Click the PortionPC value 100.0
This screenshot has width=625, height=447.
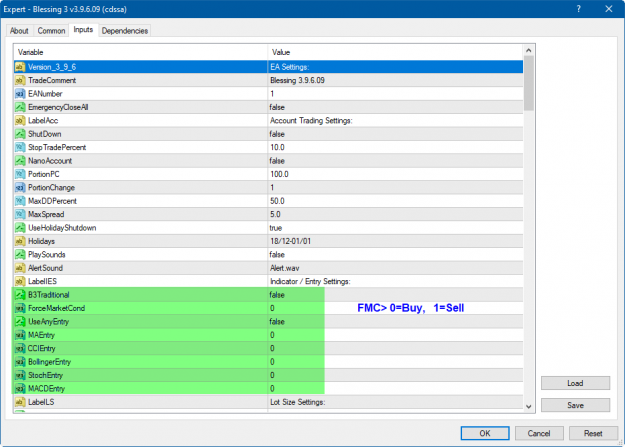click(x=279, y=174)
